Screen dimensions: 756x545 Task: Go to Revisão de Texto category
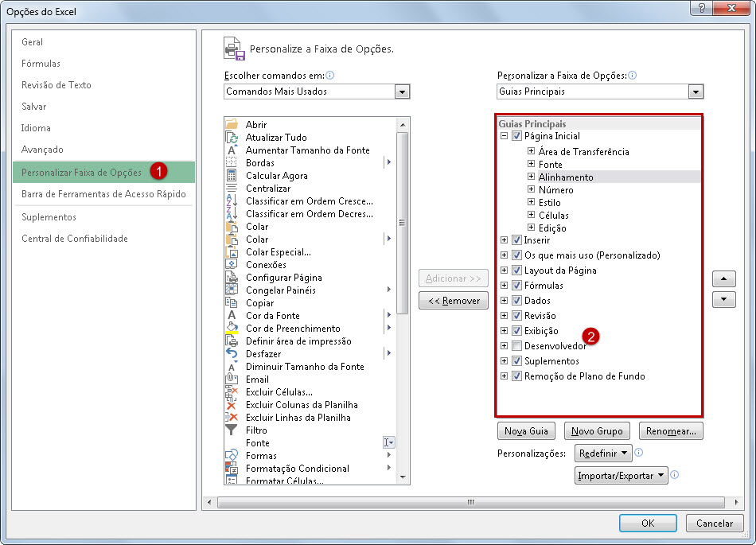57,85
